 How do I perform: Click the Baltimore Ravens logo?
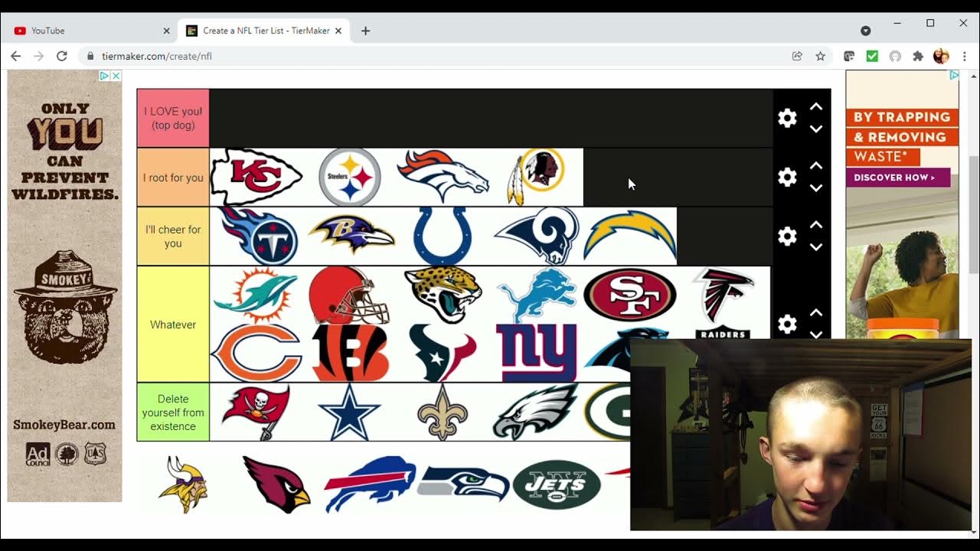click(x=351, y=234)
